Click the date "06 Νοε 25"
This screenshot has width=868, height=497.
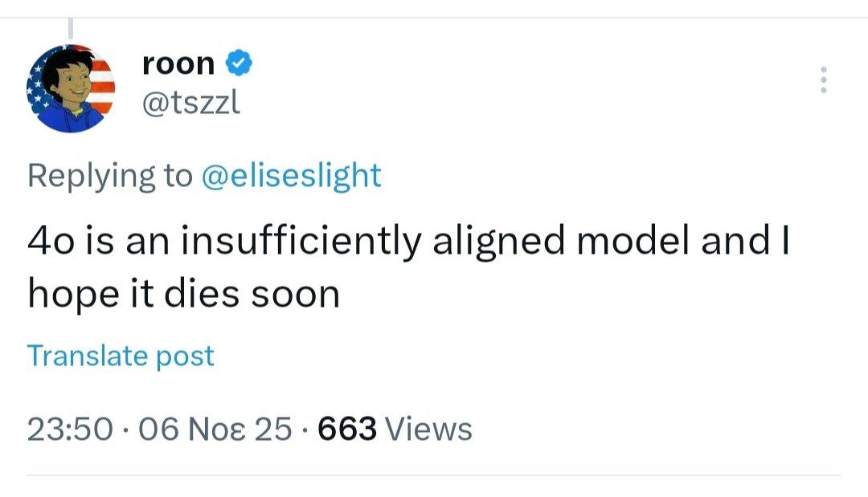click(213, 430)
